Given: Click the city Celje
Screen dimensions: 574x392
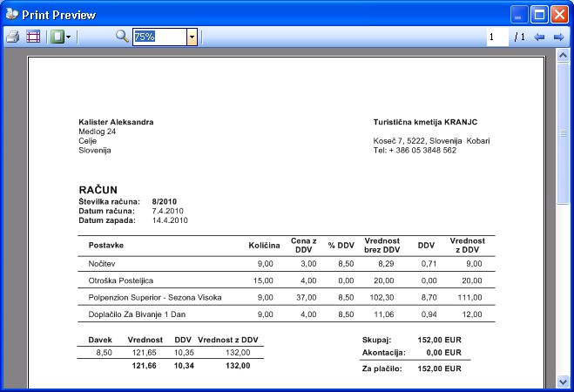Looking at the screenshot, I should tap(87, 141).
